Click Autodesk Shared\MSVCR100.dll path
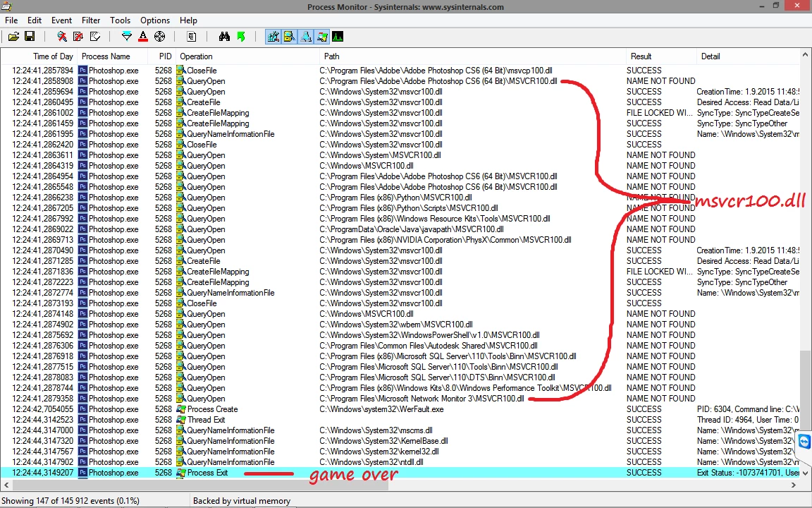Image resolution: width=812 pixels, height=508 pixels. (429, 346)
